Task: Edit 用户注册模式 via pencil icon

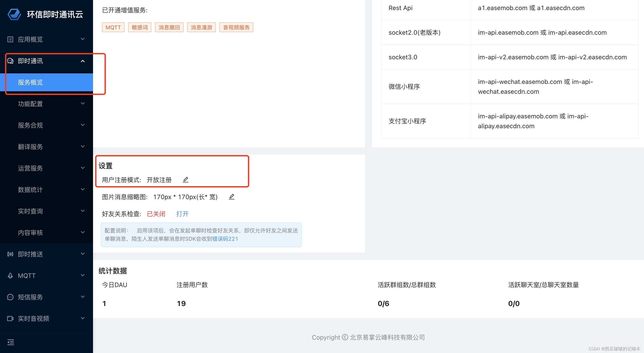Action: 186,179
